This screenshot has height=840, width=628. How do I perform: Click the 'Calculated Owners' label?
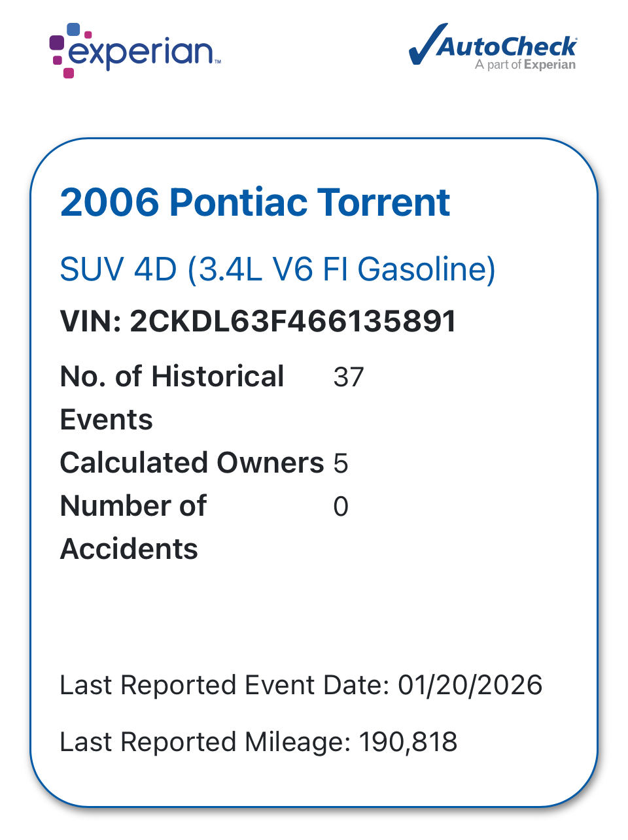pyautogui.click(x=192, y=463)
